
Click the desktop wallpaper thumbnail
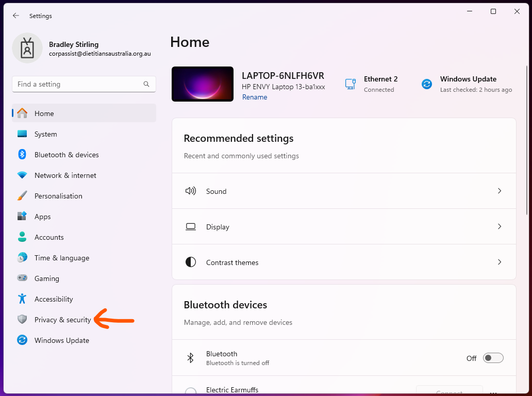click(x=203, y=84)
